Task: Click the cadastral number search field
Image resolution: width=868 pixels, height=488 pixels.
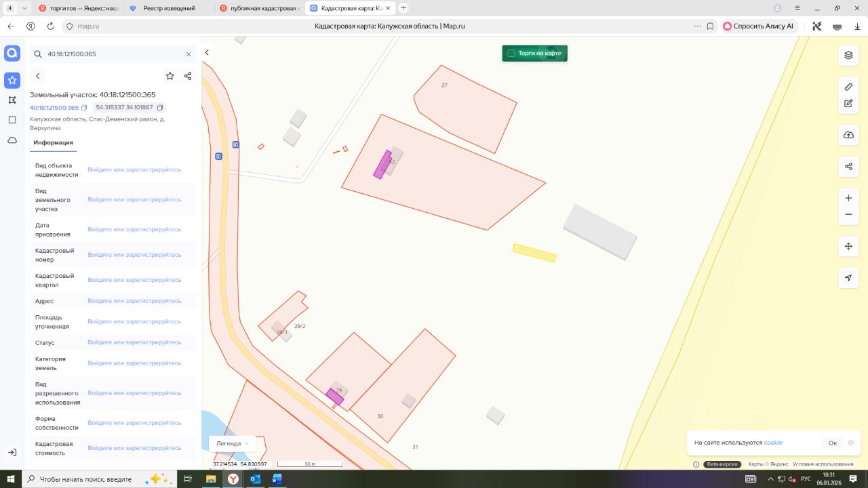Action: (x=114, y=54)
